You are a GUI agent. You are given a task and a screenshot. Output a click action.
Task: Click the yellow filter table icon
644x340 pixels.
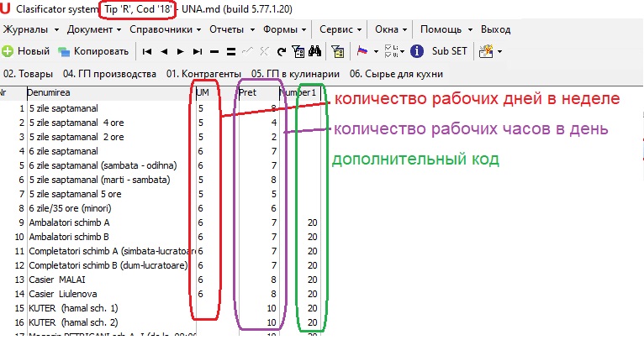click(338, 51)
